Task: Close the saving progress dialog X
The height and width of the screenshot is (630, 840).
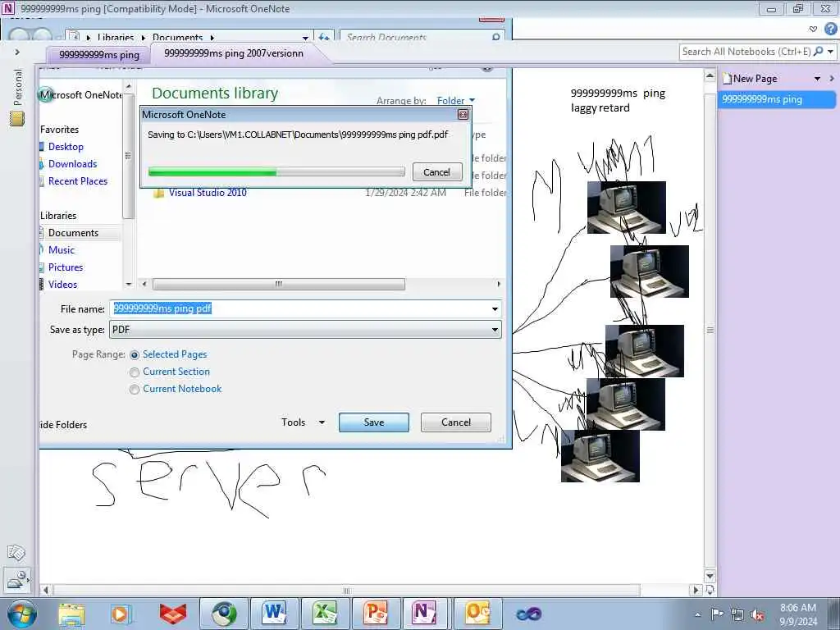Action: point(463,114)
